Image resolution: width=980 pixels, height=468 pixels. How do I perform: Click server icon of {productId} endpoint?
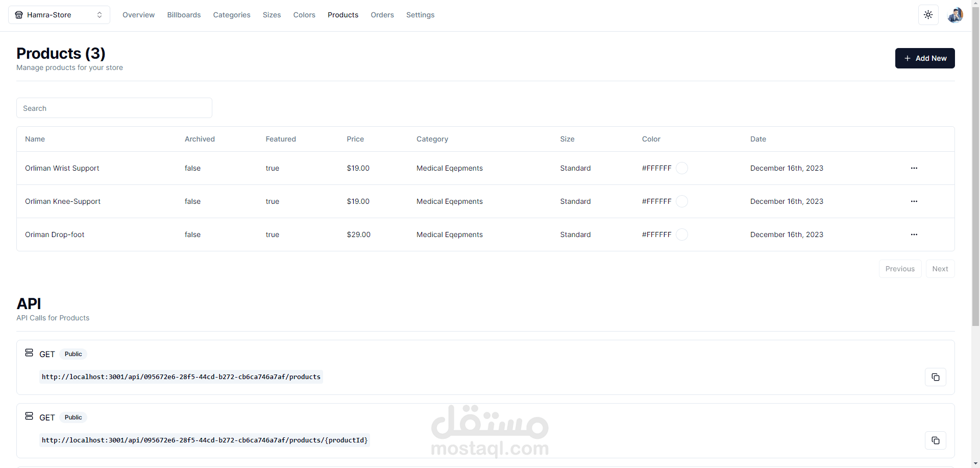click(x=29, y=416)
